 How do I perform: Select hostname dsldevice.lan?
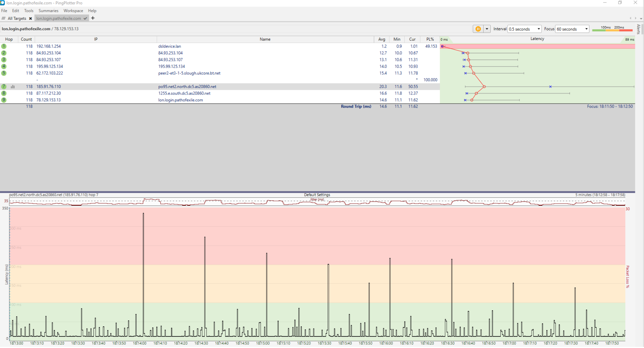click(169, 46)
